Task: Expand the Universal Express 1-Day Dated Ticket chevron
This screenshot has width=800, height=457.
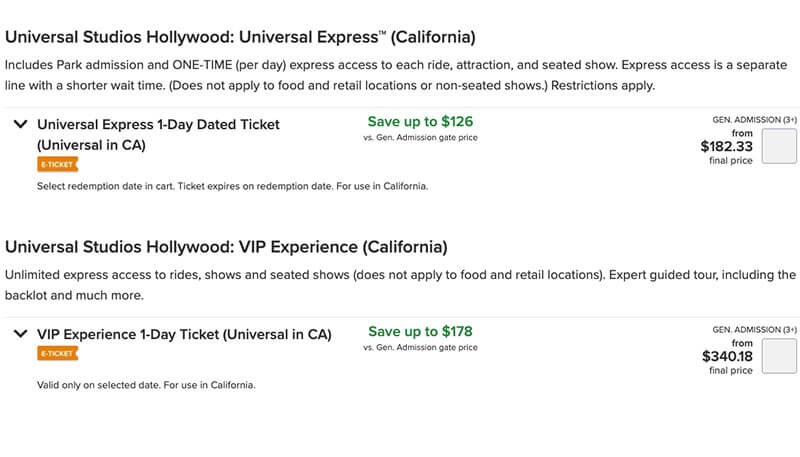Action: coord(21,125)
